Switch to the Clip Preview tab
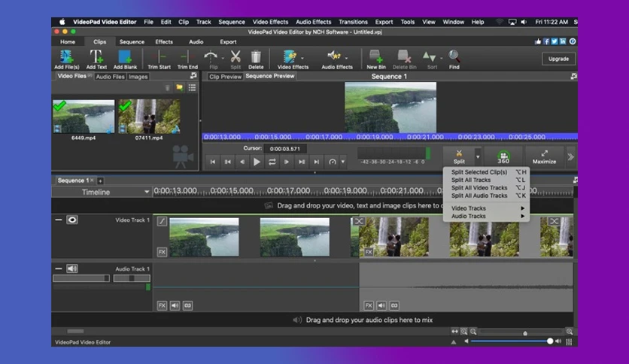Image resolution: width=629 pixels, height=364 pixels. coord(226,77)
